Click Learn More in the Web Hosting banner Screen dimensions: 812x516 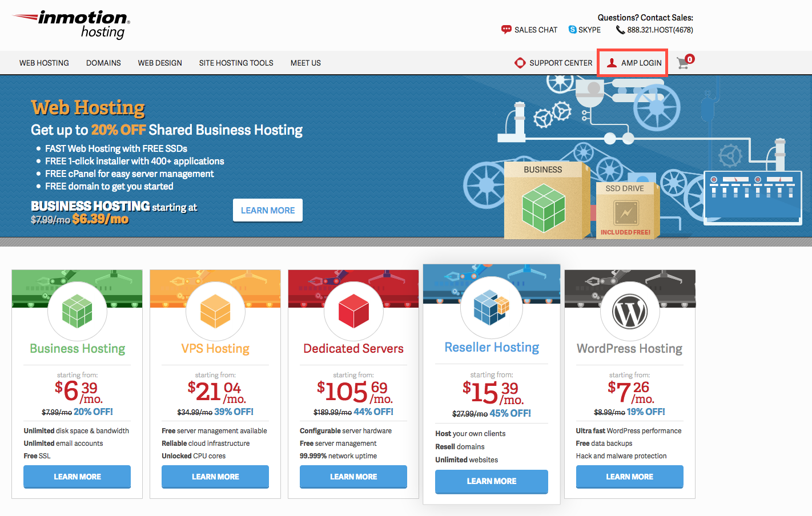(268, 210)
